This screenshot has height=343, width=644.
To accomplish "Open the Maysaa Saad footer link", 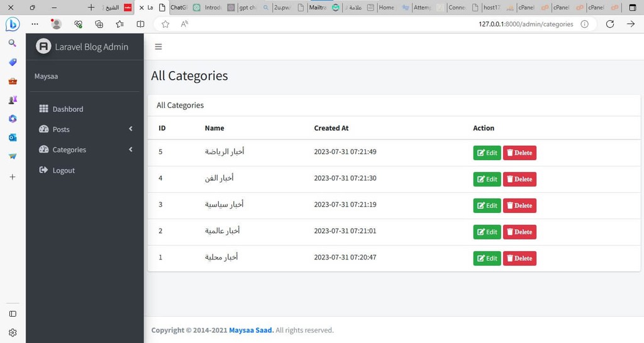I will click(x=252, y=330).
